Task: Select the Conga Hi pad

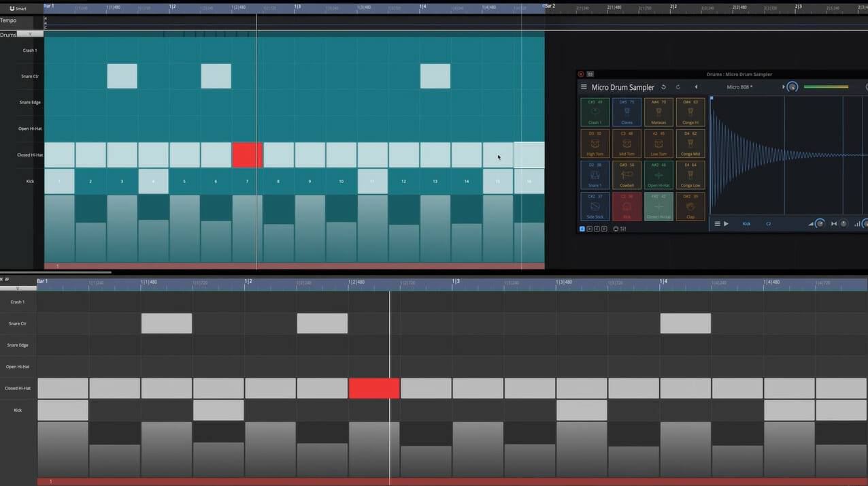Action: (690, 112)
